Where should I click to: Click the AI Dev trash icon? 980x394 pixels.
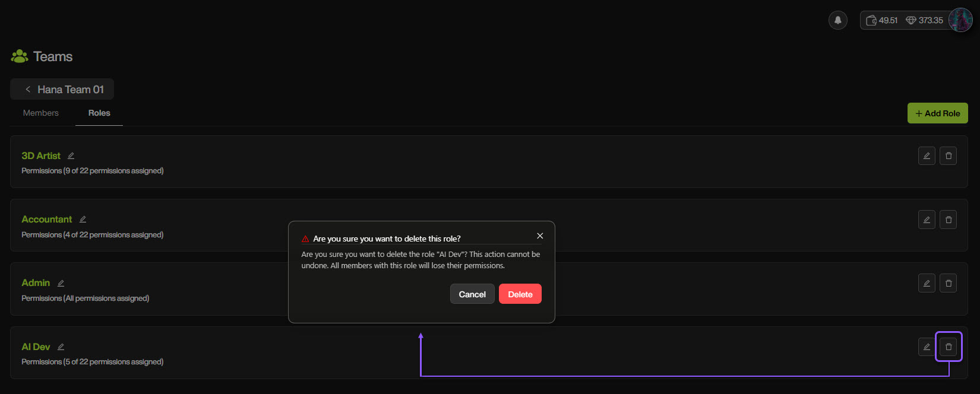pyautogui.click(x=949, y=347)
